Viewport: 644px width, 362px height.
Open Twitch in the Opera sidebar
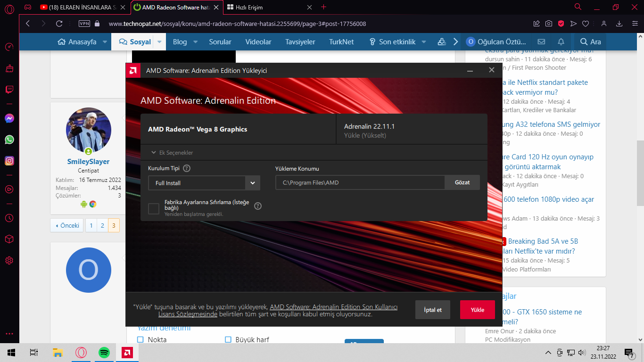pyautogui.click(x=9, y=89)
